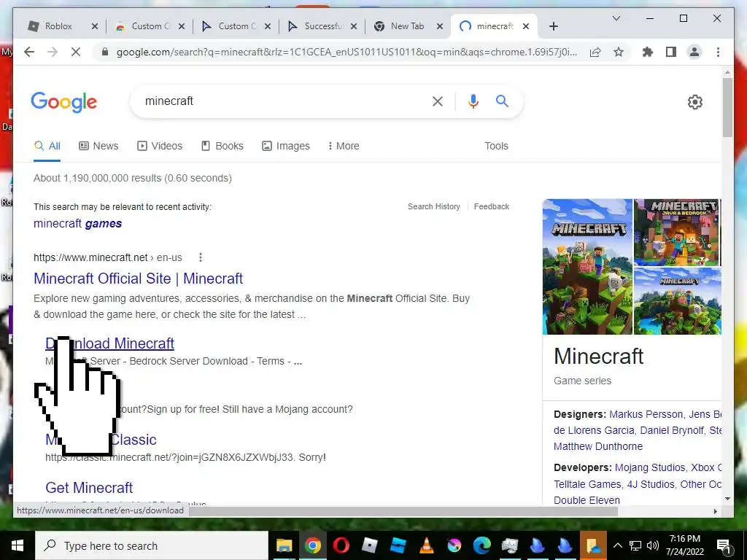This screenshot has width=747, height=560.
Task: Go back using the browser back arrow
Action: pyautogui.click(x=29, y=52)
